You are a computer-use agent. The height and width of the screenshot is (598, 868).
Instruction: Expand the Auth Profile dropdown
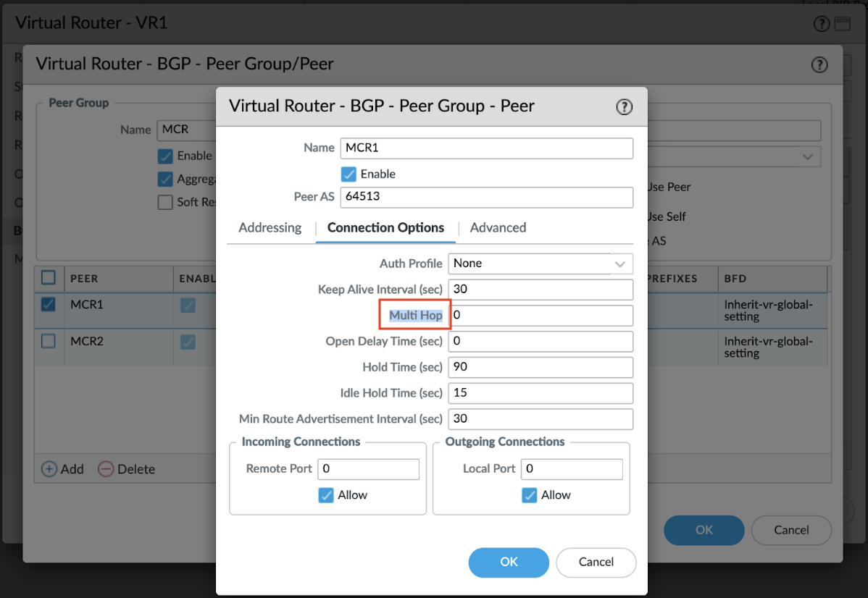pos(619,264)
